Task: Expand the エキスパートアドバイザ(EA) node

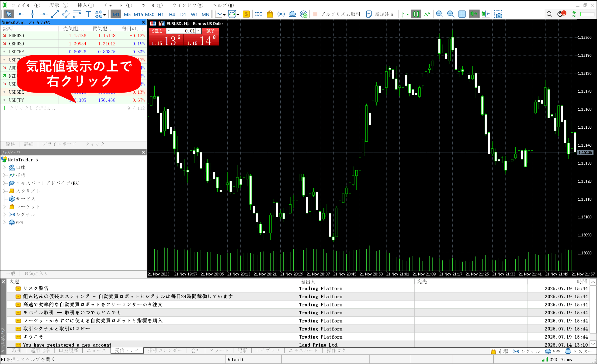Action: (4, 183)
